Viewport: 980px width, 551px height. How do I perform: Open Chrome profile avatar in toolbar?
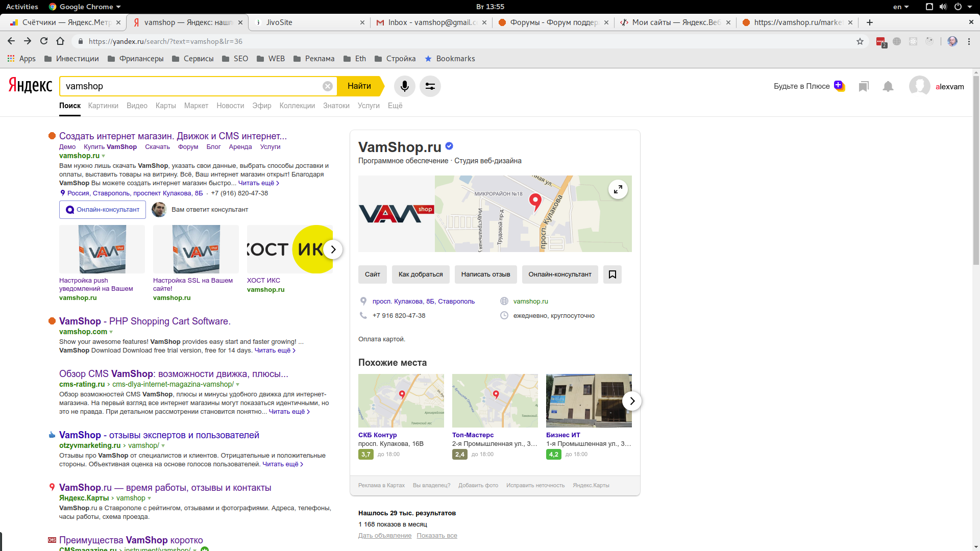(952, 41)
